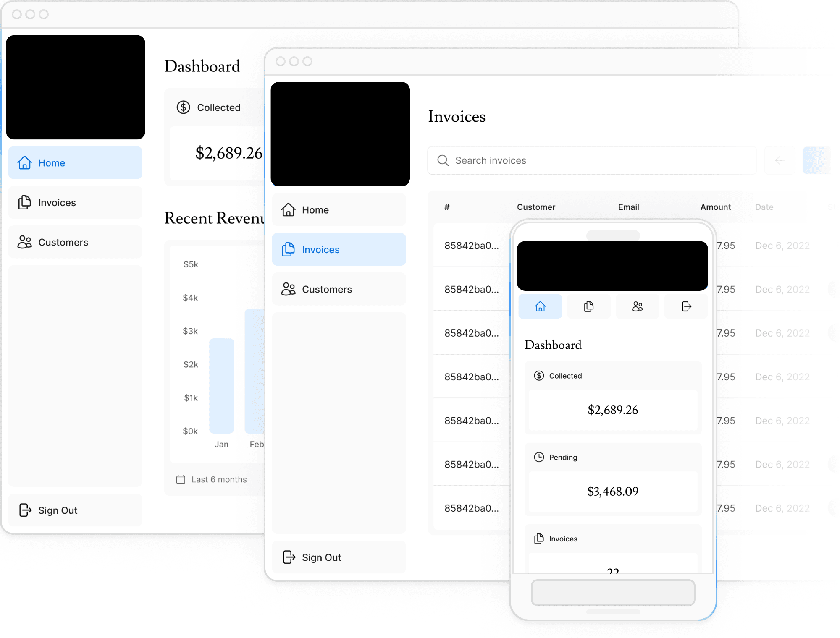
Task: Click the document icon beside the Invoices card
Action: [539, 539]
